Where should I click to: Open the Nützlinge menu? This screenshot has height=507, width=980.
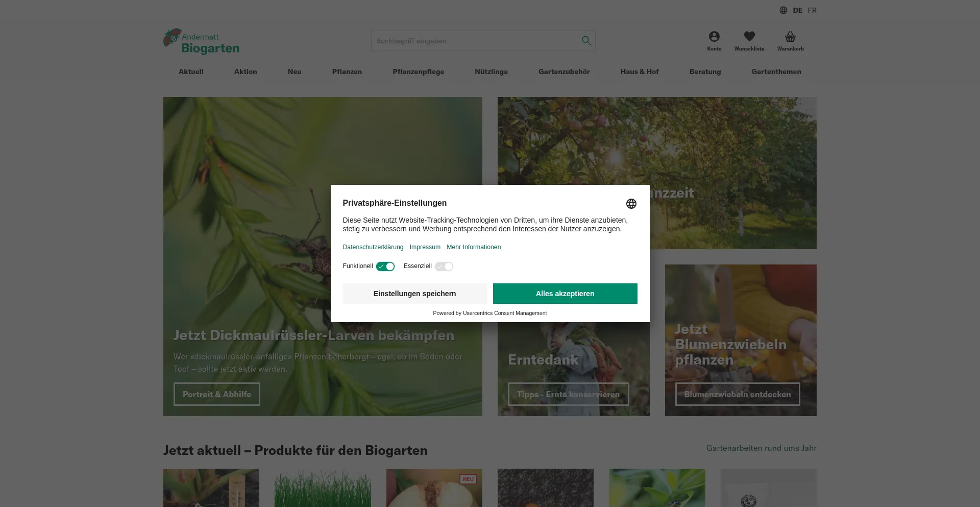tap(491, 71)
